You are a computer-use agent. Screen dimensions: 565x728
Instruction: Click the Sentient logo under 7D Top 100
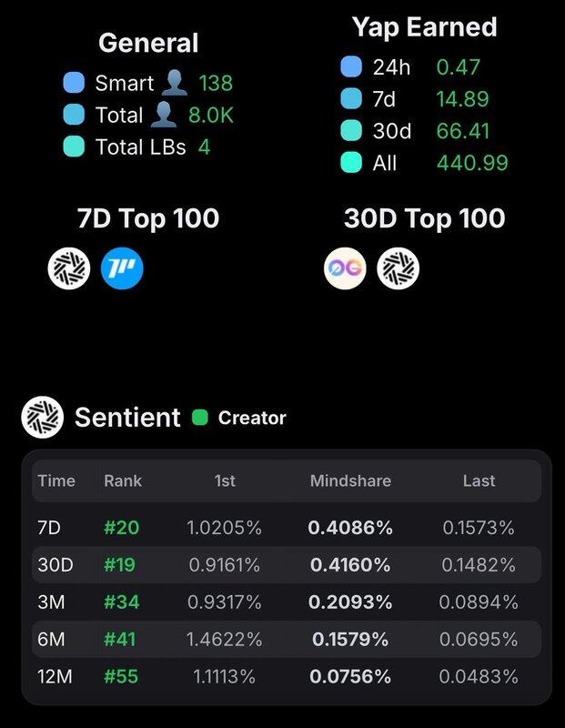69,269
